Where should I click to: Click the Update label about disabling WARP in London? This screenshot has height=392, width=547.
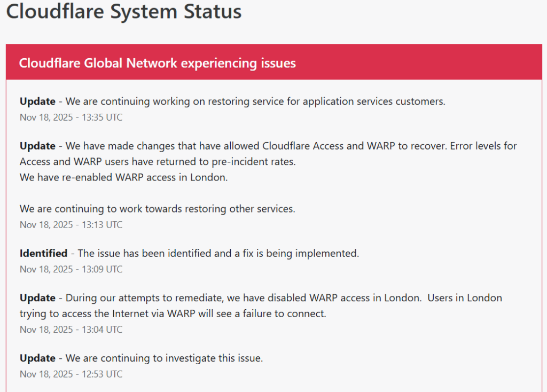(37, 297)
